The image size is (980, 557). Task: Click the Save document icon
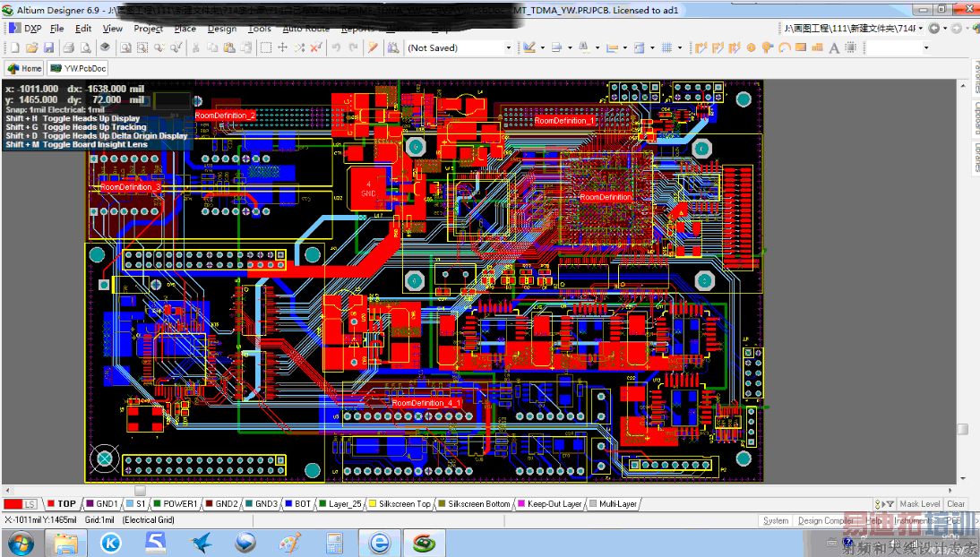pos(49,47)
